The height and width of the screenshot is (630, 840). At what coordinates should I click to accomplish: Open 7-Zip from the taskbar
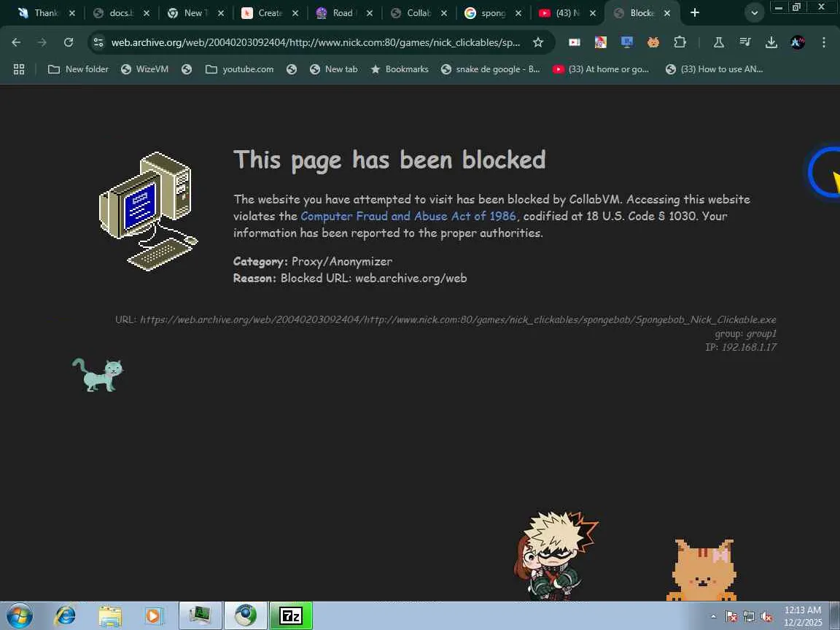point(291,616)
